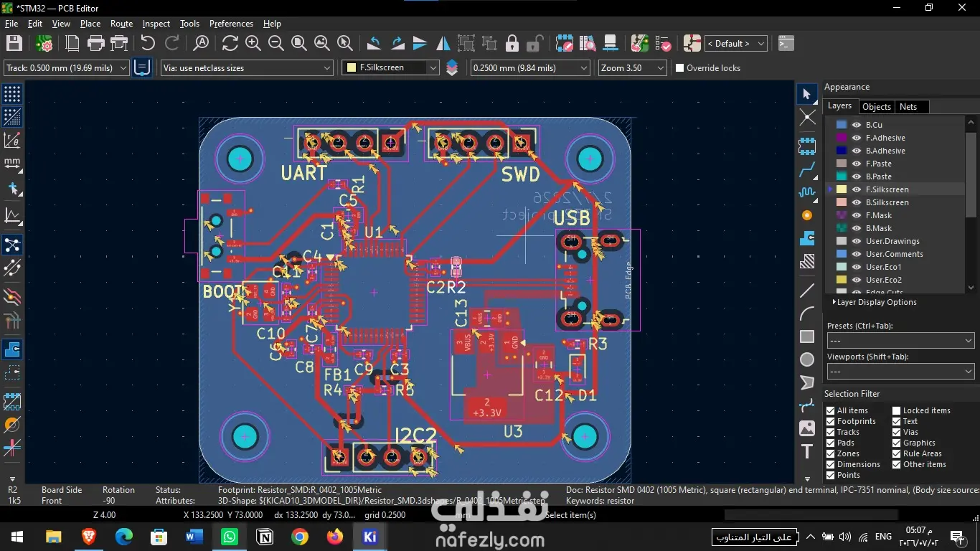Zoom in using the magnifier plus icon
This screenshot has width=980, height=551.
point(253,44)
